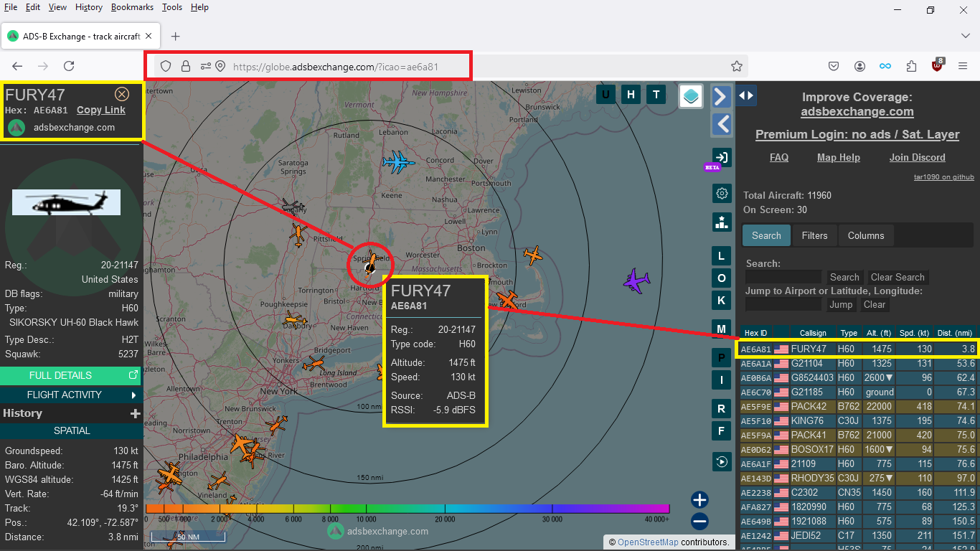Zoom out on the map
The height and width of the screenshot is (551, 980).
pos(699,522)
